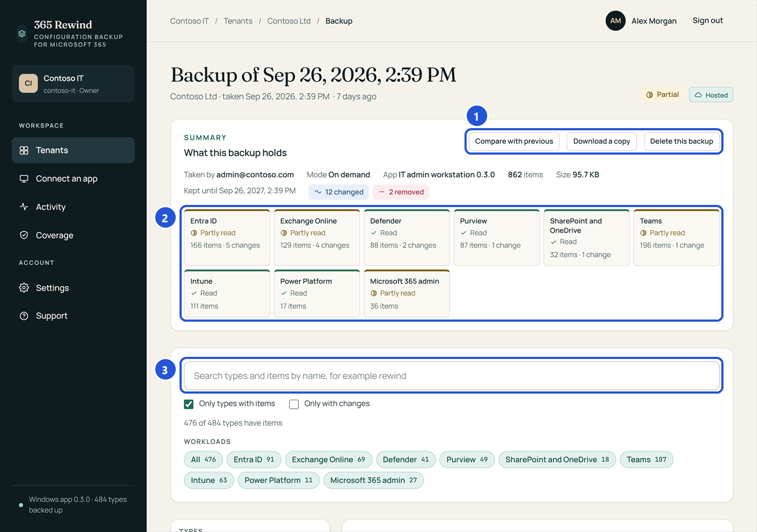757x532 pixels.
Task: Click the green status dot beside Windows app 0.3.0
Action: tap(21, 505)
